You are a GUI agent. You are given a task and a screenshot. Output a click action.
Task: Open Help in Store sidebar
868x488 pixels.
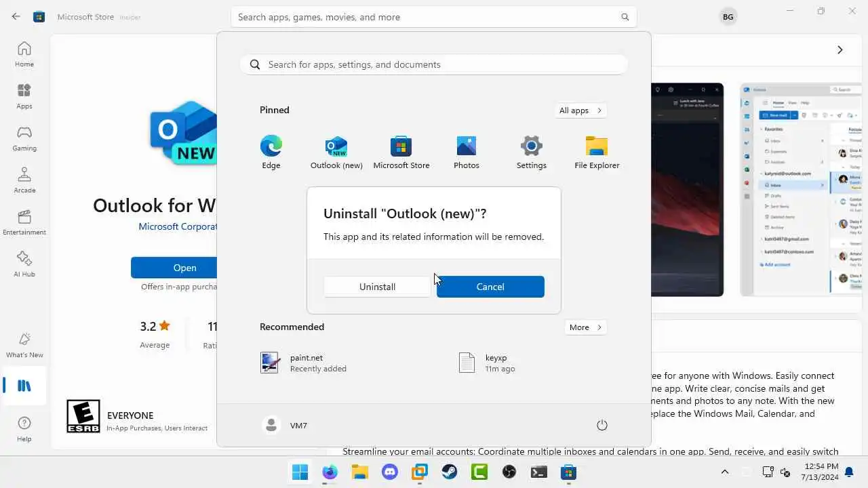tap(24, 429)
